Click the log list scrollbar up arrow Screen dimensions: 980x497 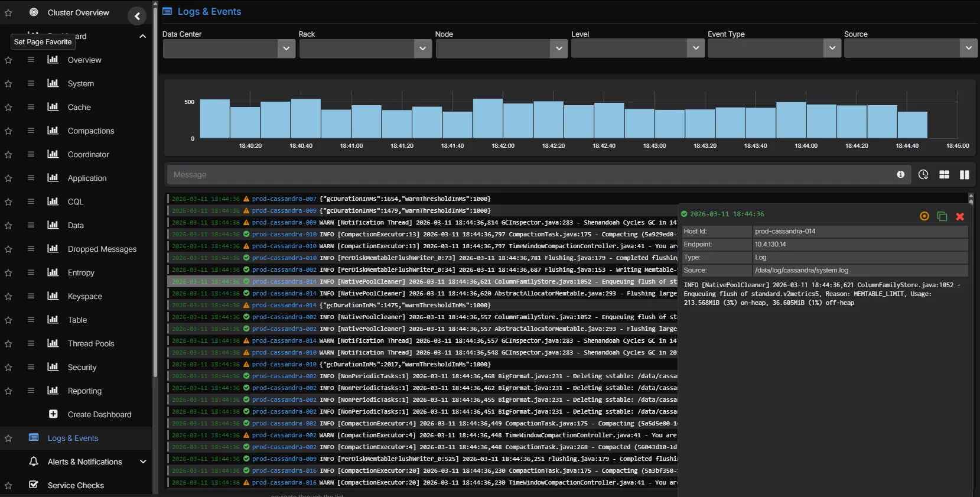pyautogui.click(x=971, y=196)
